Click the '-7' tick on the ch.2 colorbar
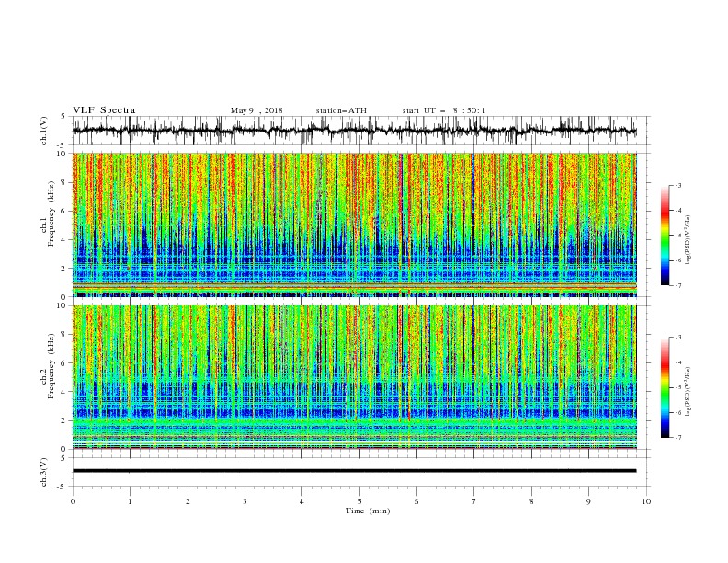 pos(677,437)
